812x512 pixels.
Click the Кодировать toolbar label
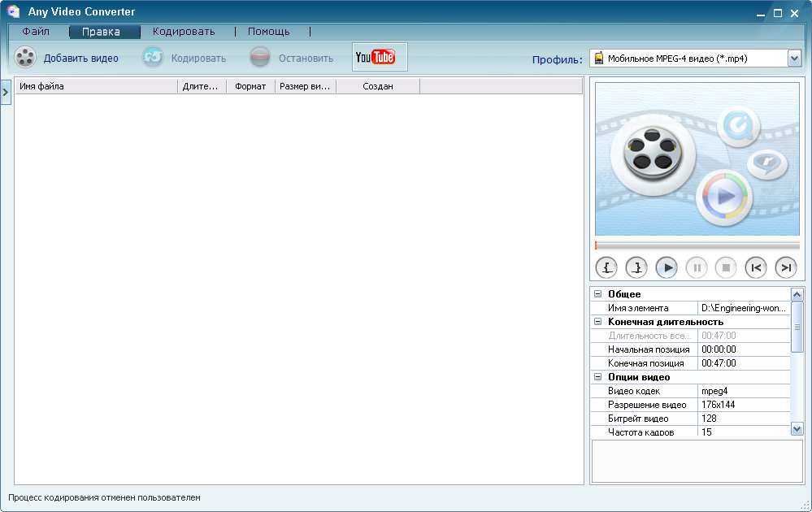click(x=199, y=59)
